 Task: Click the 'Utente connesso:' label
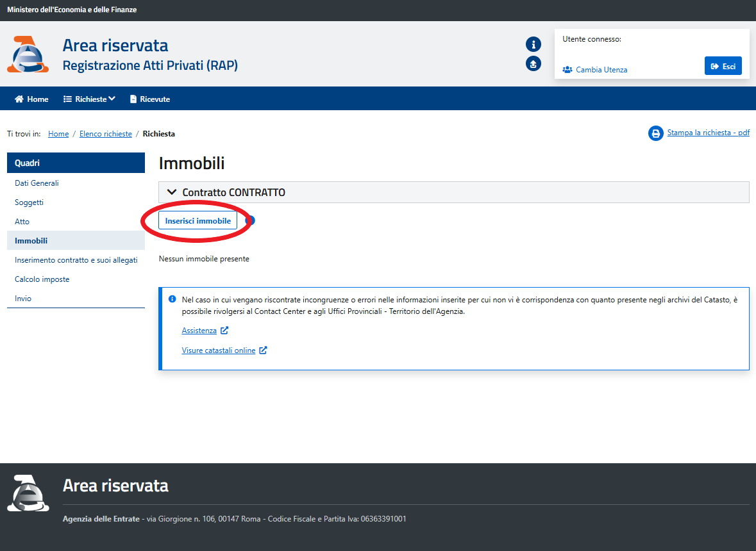tap(592, 39)
